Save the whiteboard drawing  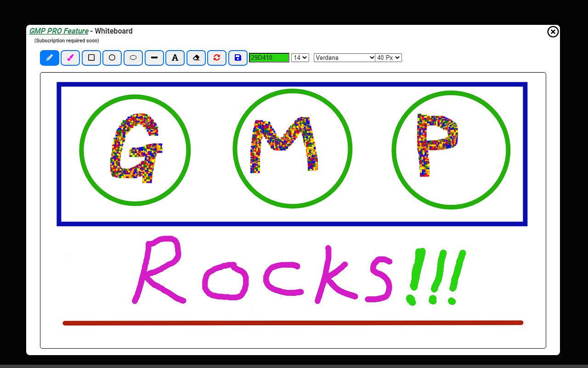(x=238, y=58)
